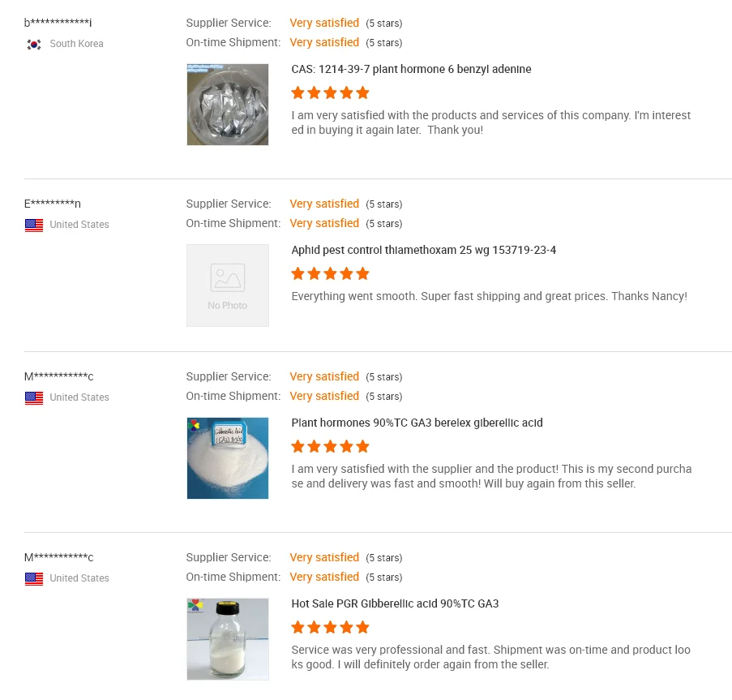The width and height of the screenshot is (732, 700).
Task: Click the review text thanking Nancy
Action: tap(489, 297)
